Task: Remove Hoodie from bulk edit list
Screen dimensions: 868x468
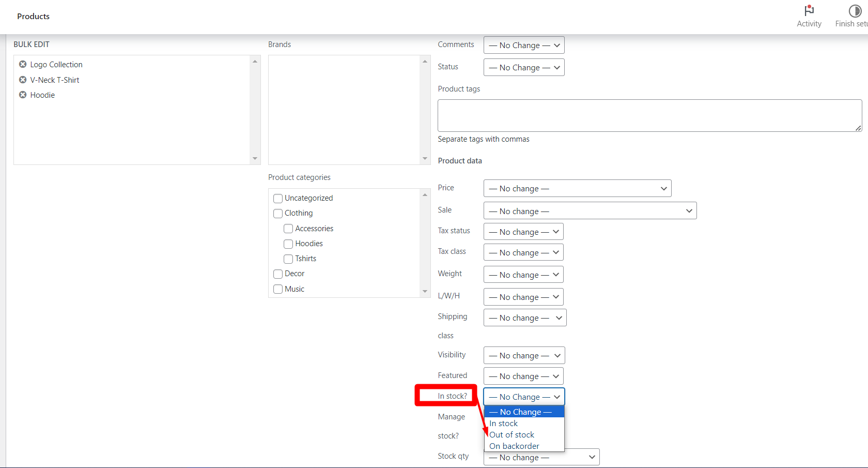Action: click(x=23, y=95)
